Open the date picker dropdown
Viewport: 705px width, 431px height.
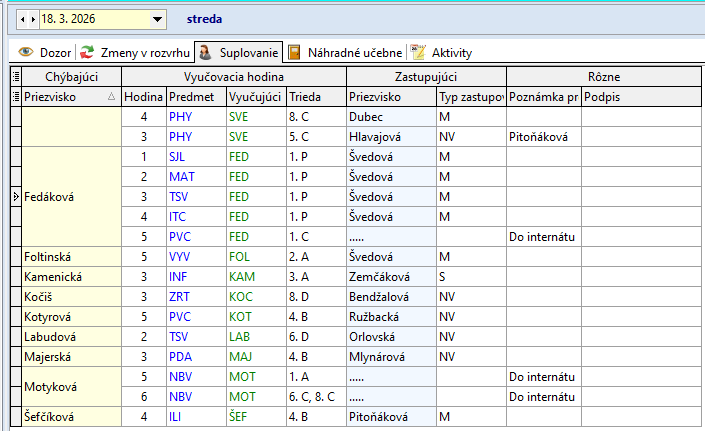pyautogui.click(x=157, y=19)
